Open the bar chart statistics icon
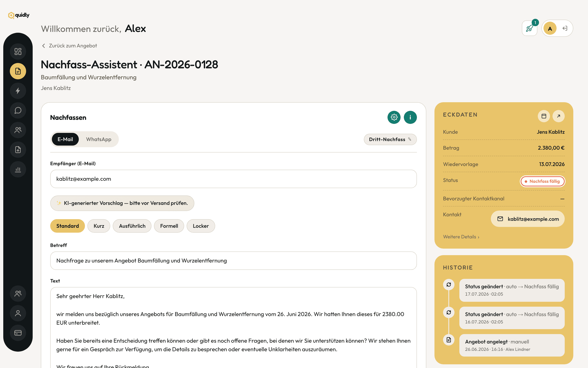The image size is (588, 368). (x=18, y=169)
